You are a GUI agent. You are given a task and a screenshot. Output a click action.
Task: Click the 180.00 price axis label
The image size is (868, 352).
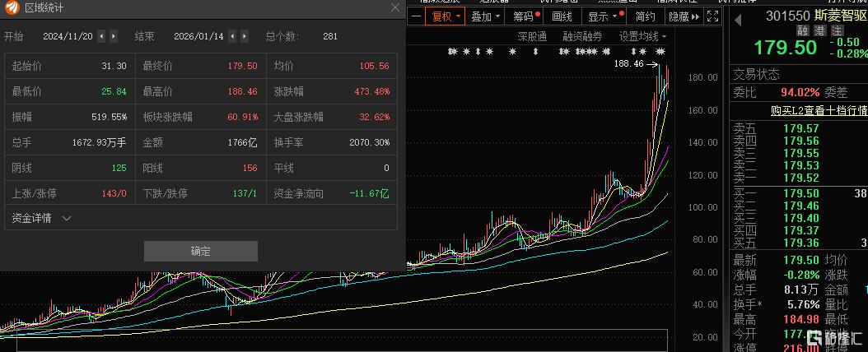703,77
